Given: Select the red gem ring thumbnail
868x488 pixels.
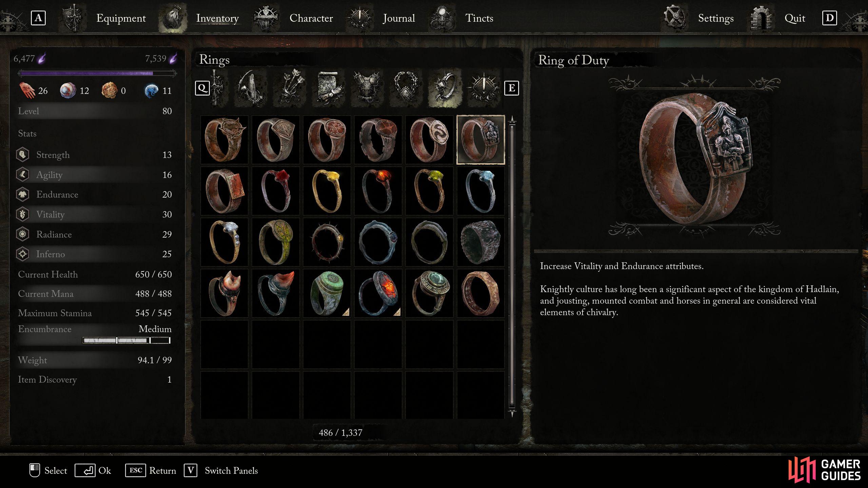Looking at the screenshot, I should pyautogui.click(x=276, y=191).
